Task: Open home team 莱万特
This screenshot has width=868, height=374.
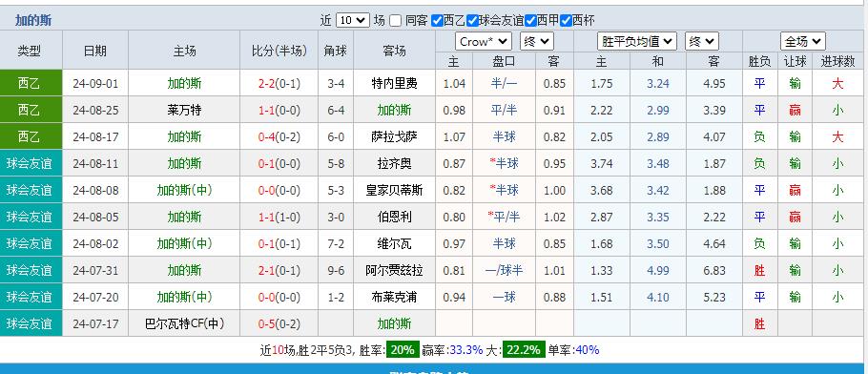Action: coord(184,111)
